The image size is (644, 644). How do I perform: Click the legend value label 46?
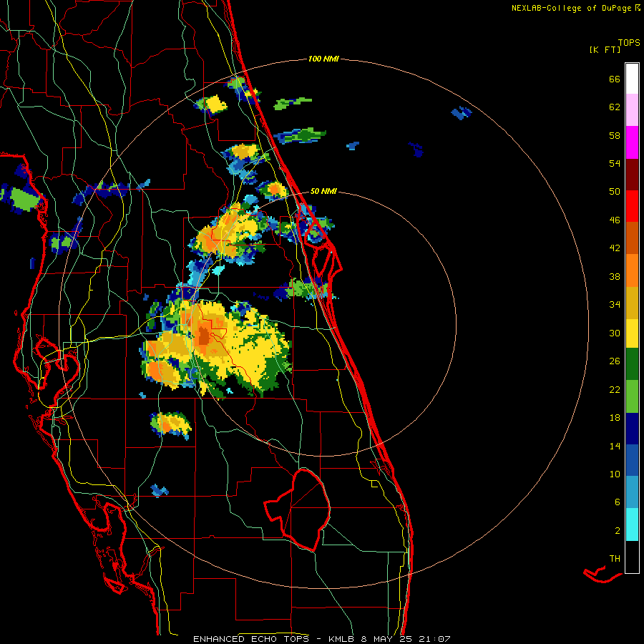click(615, 220)
